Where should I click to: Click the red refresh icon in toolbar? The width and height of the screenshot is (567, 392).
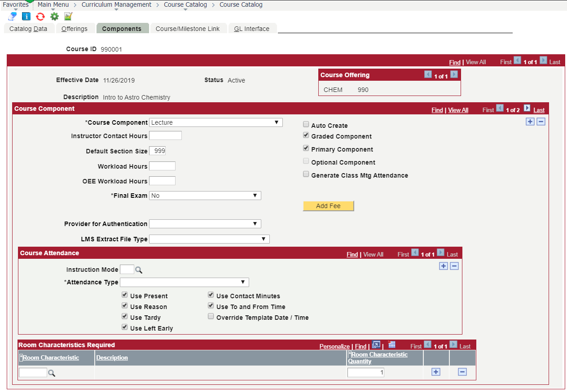click(40, 17)
